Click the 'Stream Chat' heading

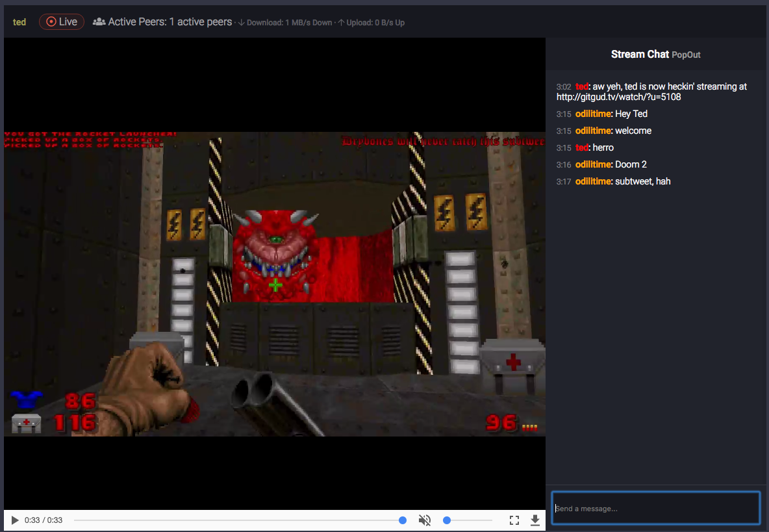(x=640, y=55)
